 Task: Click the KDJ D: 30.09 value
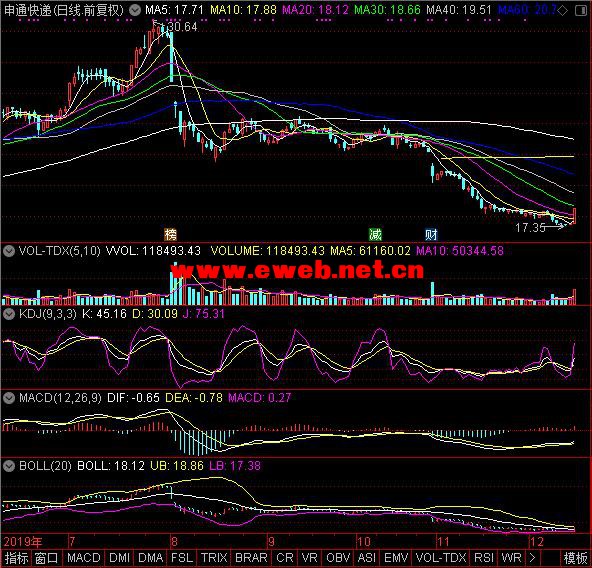pos(155,314)
